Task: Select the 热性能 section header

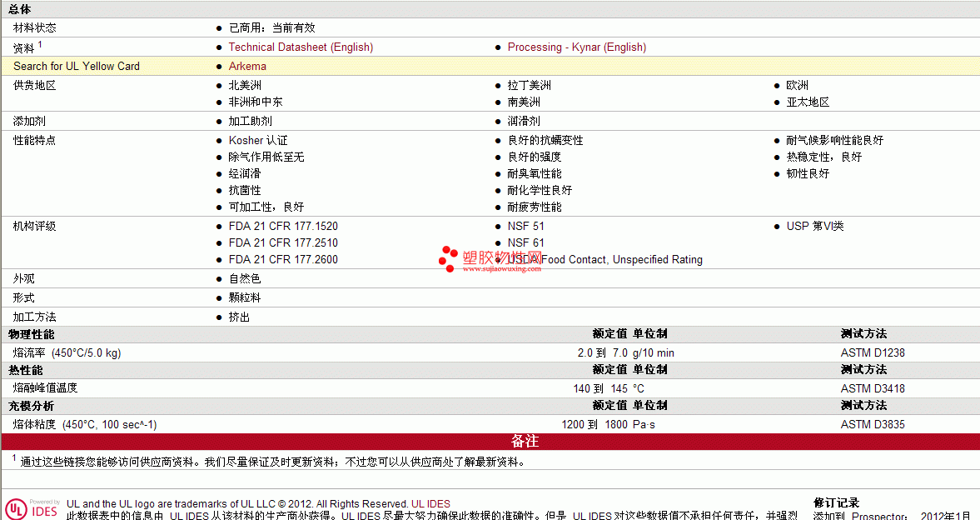Action: tap(26, 371)
